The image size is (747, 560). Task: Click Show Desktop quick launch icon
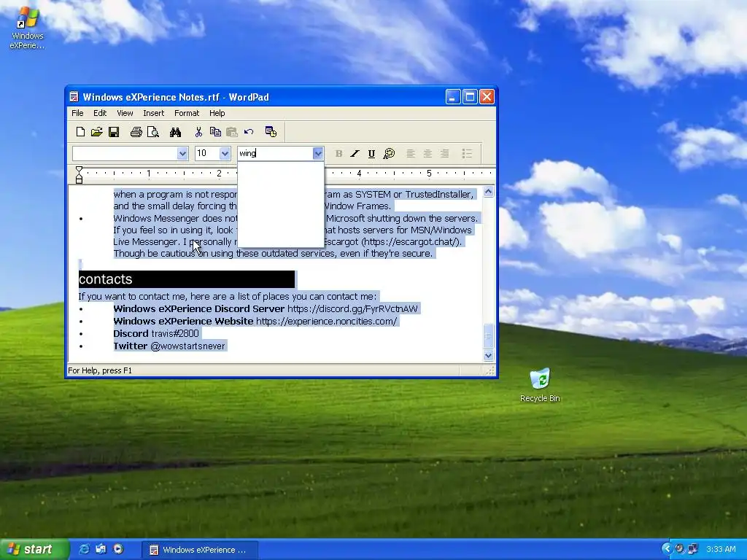click(101, 549)
